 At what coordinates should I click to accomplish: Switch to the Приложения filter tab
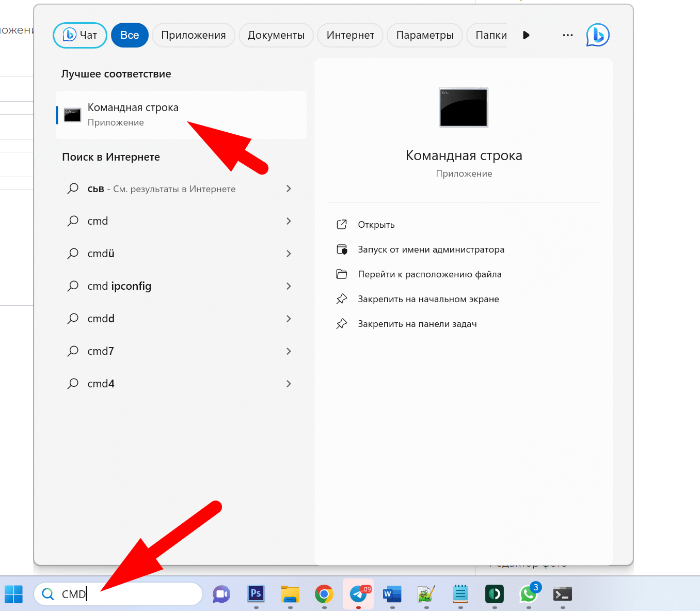(194, 35)
